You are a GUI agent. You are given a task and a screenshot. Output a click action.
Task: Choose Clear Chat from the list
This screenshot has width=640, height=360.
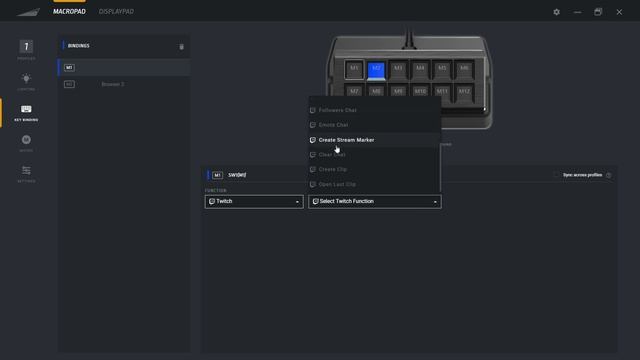[374, 155]
